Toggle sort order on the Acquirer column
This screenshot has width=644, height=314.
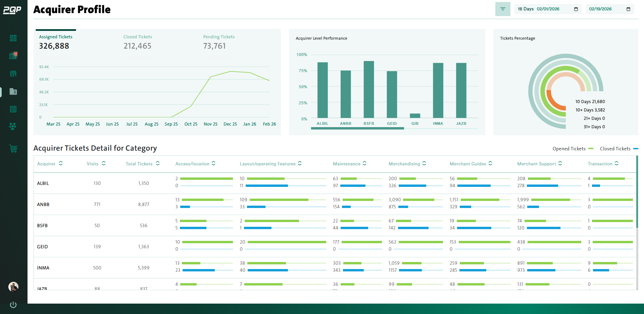pos(61,164)
